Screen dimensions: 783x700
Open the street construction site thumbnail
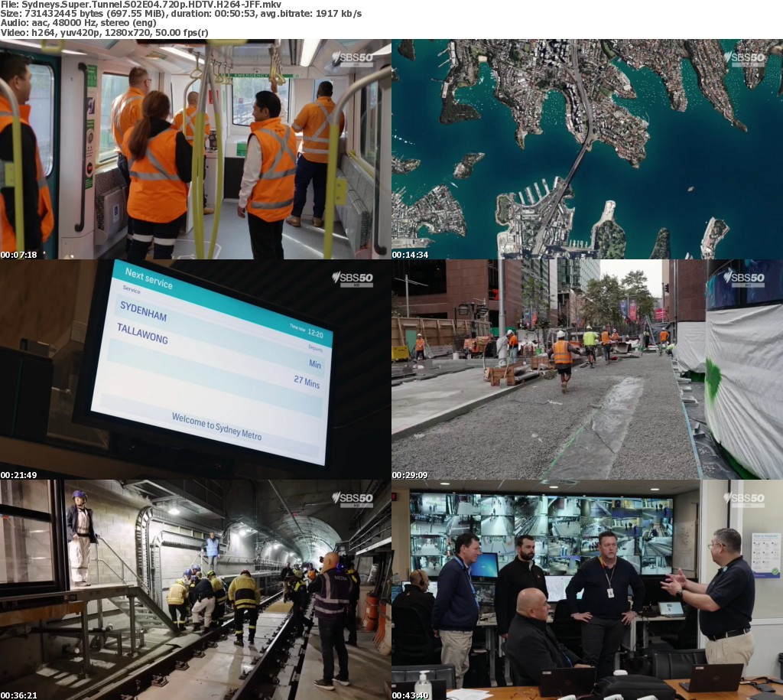pyautogui.click(x=587, y=370)
